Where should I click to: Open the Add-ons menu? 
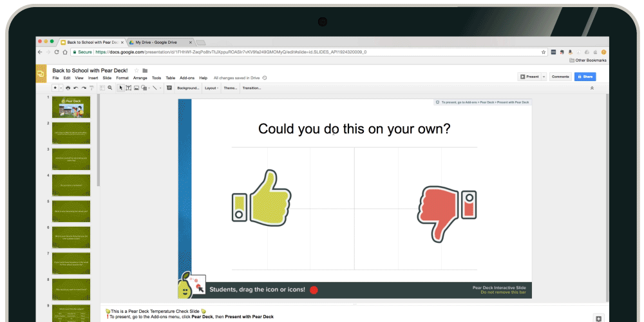(187, 78)
